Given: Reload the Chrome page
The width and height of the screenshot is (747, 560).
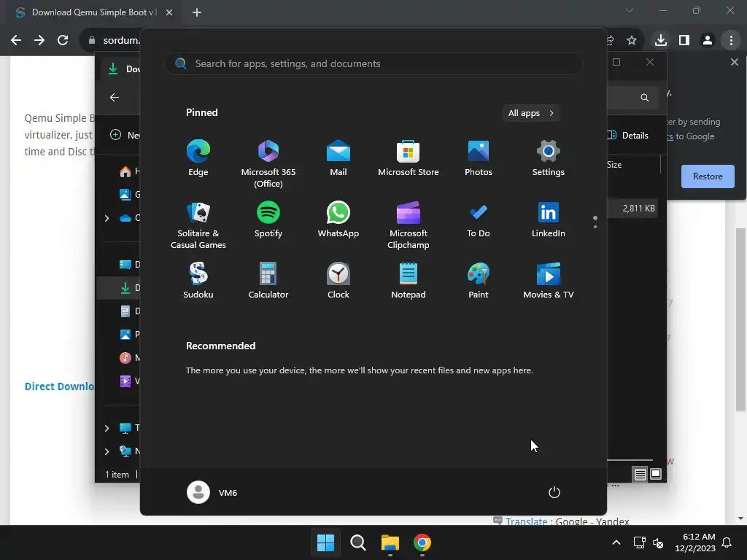Looking at the screenshot, I should [x=63, y=41].
